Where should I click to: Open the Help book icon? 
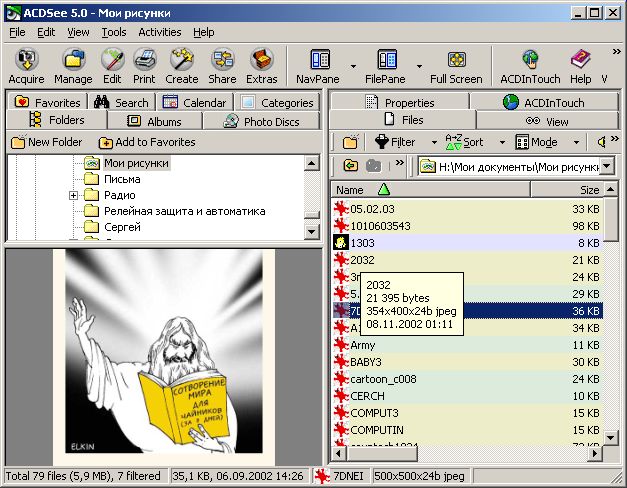click(x=581, y=66)
